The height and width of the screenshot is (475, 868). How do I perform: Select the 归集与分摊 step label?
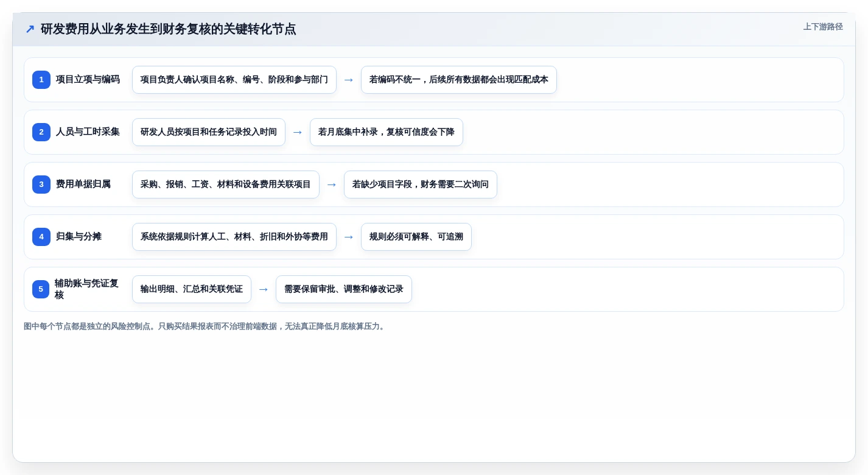click(x=79, y=237)
